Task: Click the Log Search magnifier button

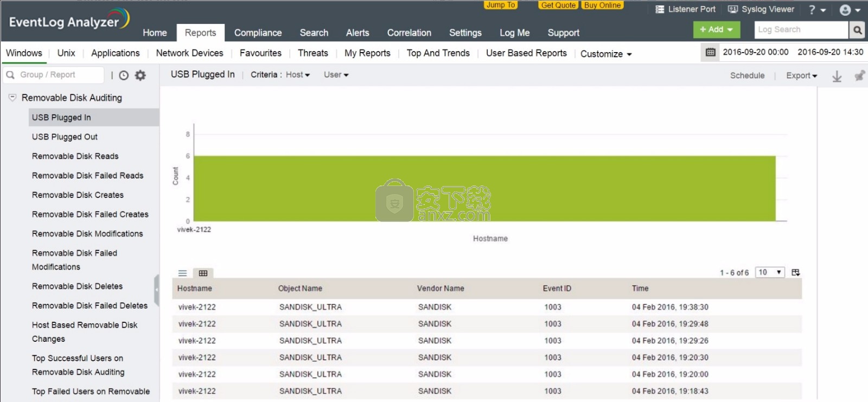Action: point(857,30)
